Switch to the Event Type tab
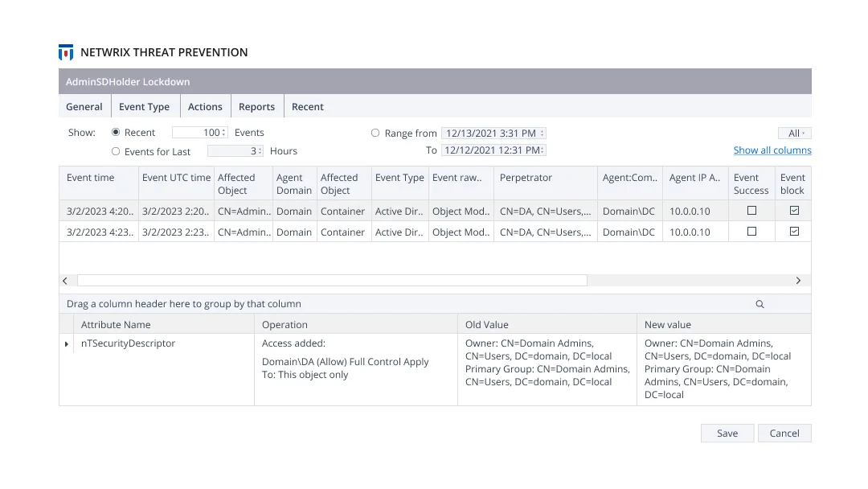The height and width of the screenshot is (489, 868). pyautogui.click(x=145, y=106)
